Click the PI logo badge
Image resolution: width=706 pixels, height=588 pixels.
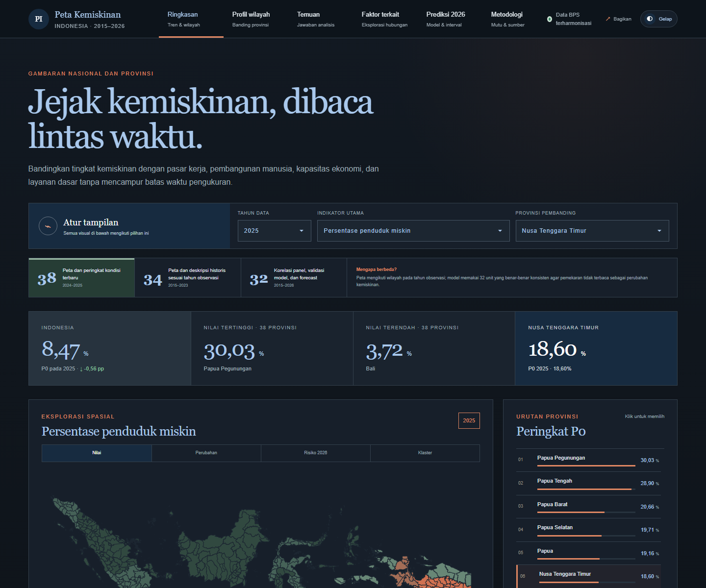pos(39,19)
